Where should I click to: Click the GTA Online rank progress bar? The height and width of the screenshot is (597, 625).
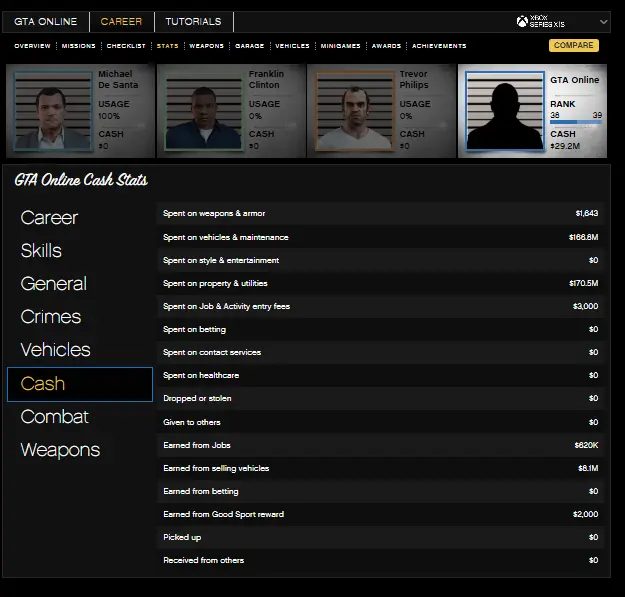point(576,123)
